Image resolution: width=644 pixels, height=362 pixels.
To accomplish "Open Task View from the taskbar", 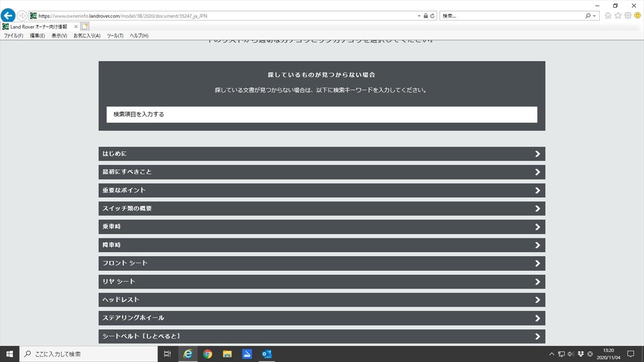I will pos(168,354).
